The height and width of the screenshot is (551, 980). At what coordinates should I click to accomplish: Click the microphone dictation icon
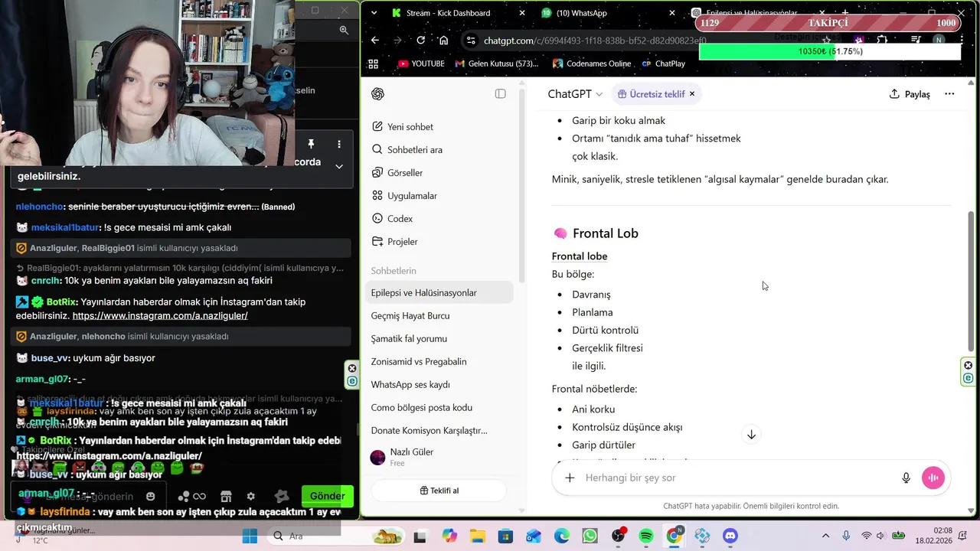click(906, 478)
